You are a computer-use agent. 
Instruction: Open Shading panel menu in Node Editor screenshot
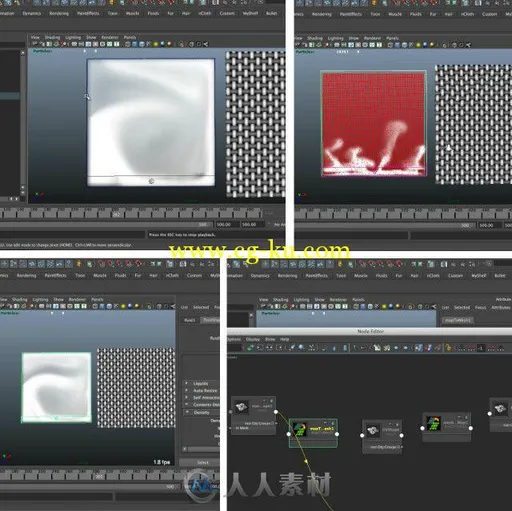(x=281, y=300)
